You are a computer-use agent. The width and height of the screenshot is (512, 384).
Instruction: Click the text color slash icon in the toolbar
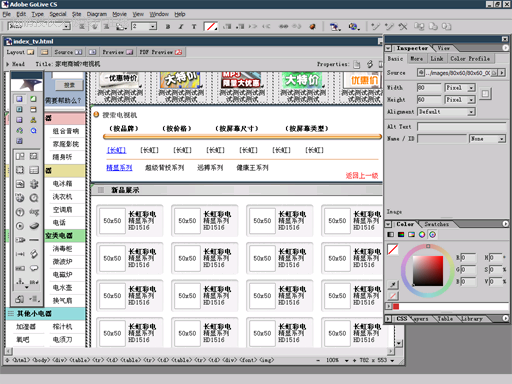(x=211, y=26)
